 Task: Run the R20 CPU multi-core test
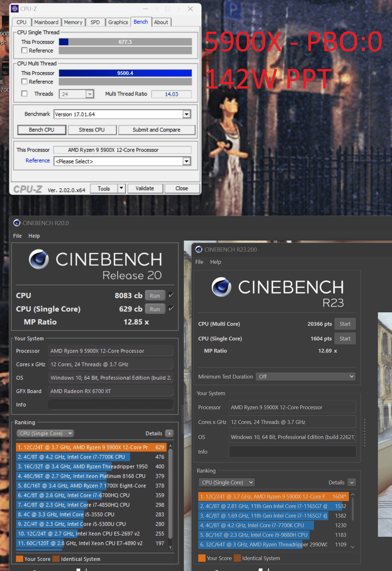155,295
